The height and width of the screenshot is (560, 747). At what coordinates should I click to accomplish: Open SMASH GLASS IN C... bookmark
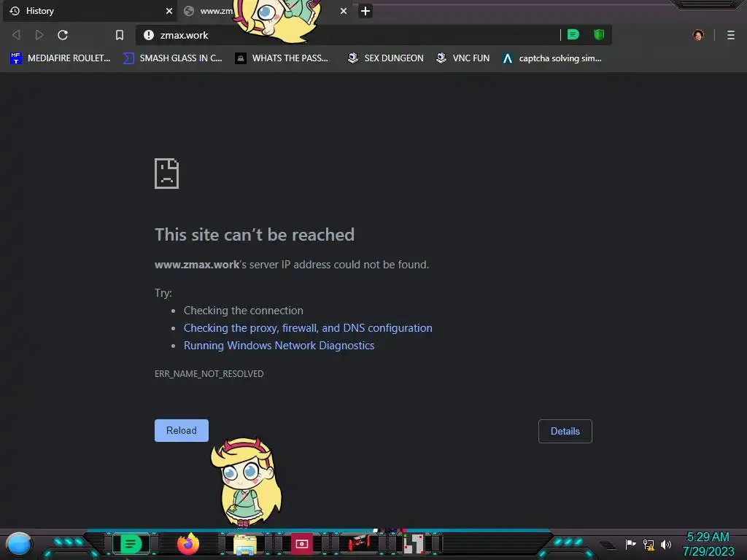[x=172, y=58]
